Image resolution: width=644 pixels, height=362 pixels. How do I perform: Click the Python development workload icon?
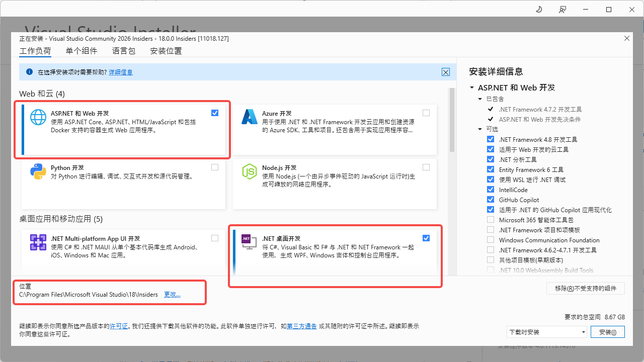pos(38,171)
